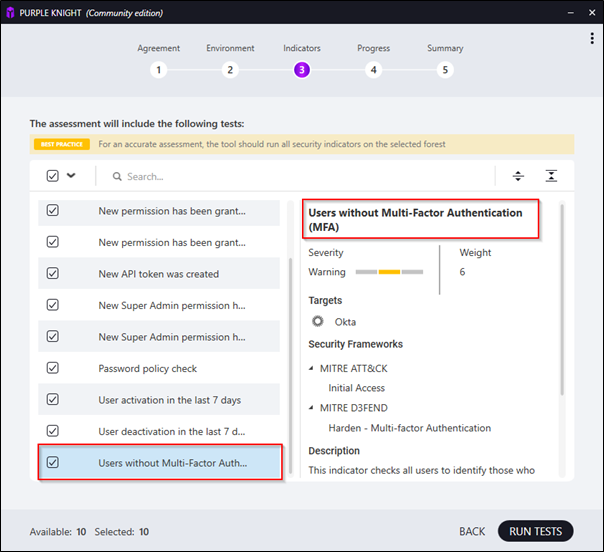
Task: Select the Password policy check row
Action: tap(159, 368)
